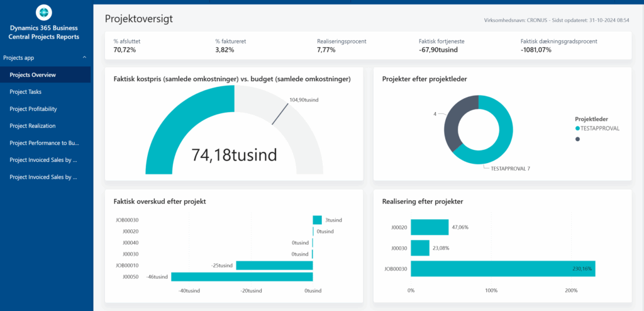Go to Project Tasks report

[x=26, y=92]
